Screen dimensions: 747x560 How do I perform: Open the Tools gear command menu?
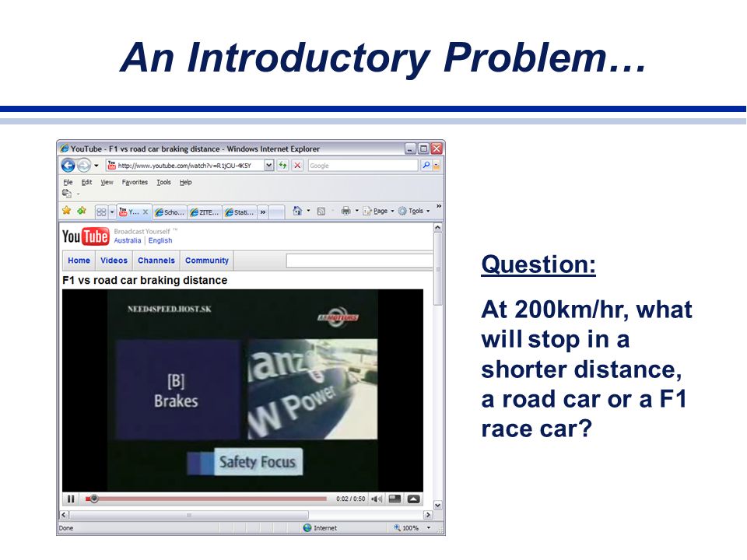[x=414, y=211]
